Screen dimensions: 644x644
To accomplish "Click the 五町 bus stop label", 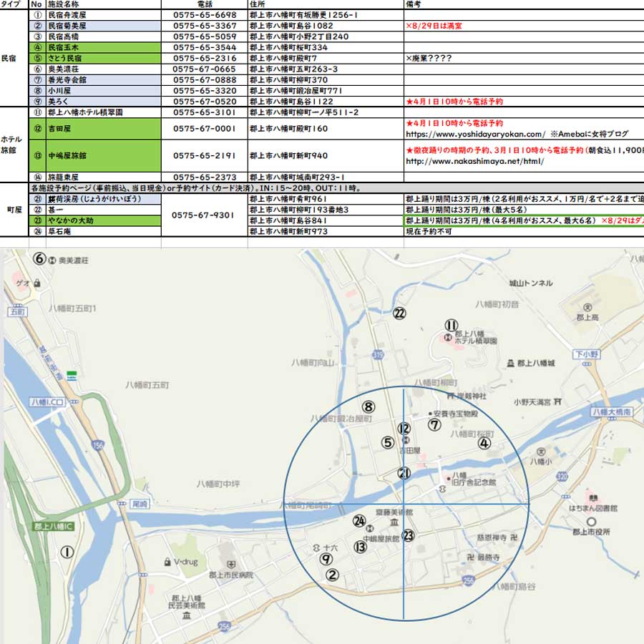I will (17, 312).
